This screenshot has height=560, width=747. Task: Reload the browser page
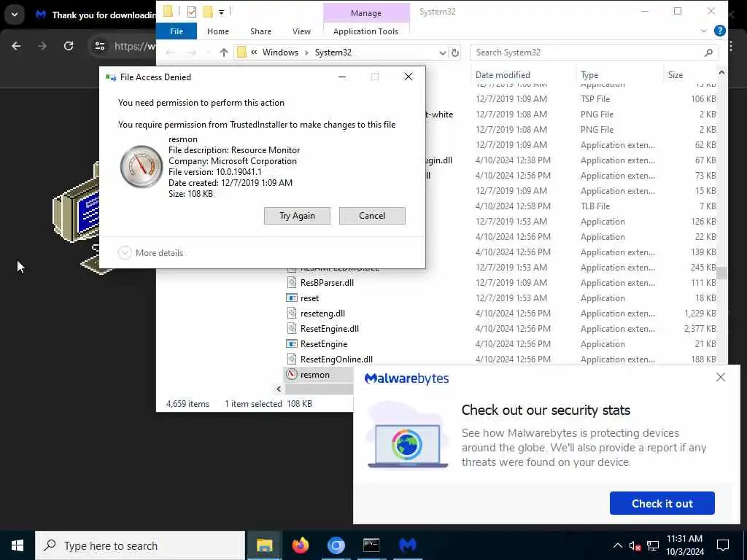69,46
